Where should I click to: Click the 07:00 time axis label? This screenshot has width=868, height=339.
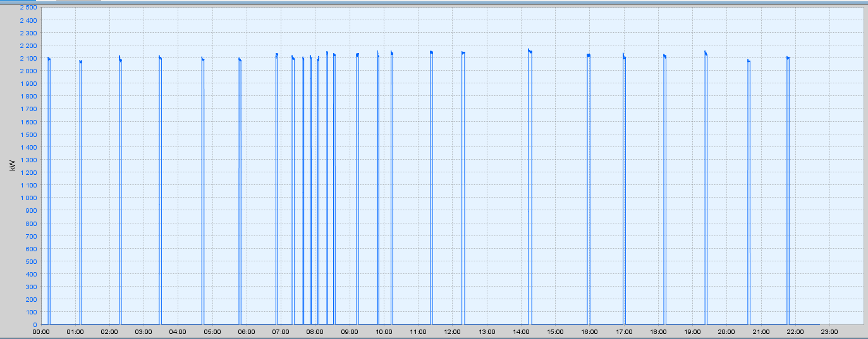(x=281, y=331)
